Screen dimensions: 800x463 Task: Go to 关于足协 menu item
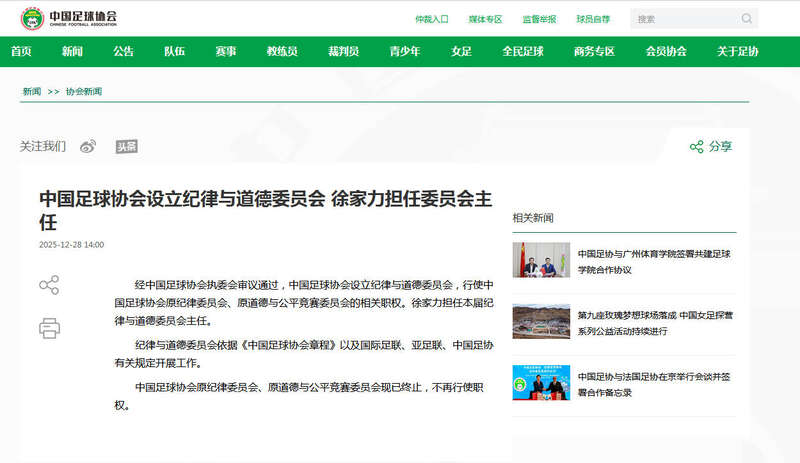738,51
